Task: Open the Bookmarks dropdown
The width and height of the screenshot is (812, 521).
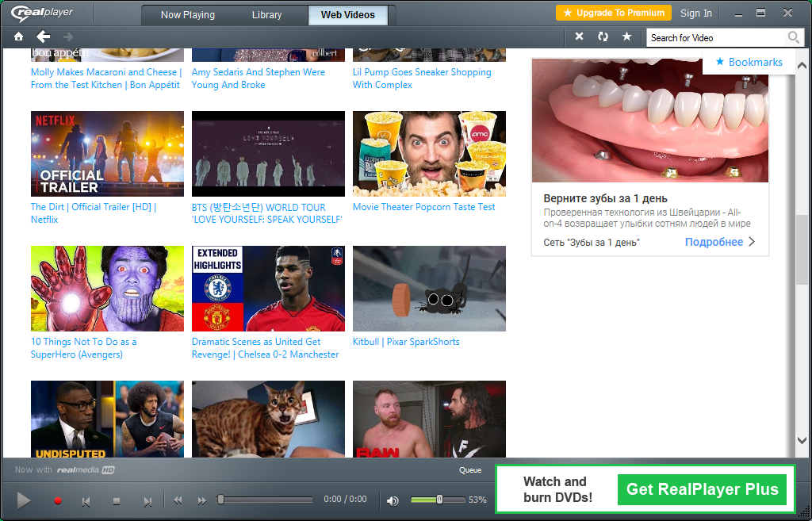Action: coord(749,62)
